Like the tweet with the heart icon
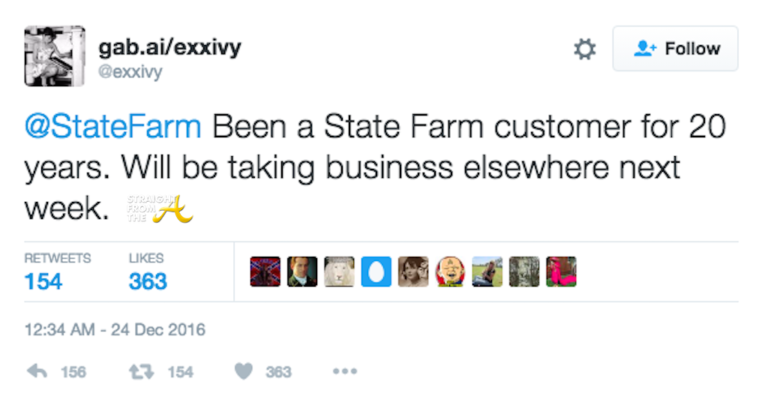The image size is (768, 412). click(243, 371)
